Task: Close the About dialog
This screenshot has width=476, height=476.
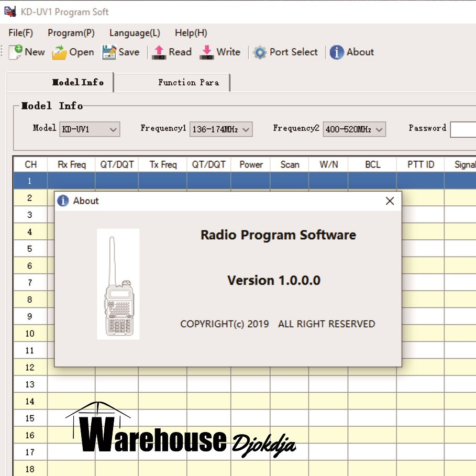Action: (390, 201)
